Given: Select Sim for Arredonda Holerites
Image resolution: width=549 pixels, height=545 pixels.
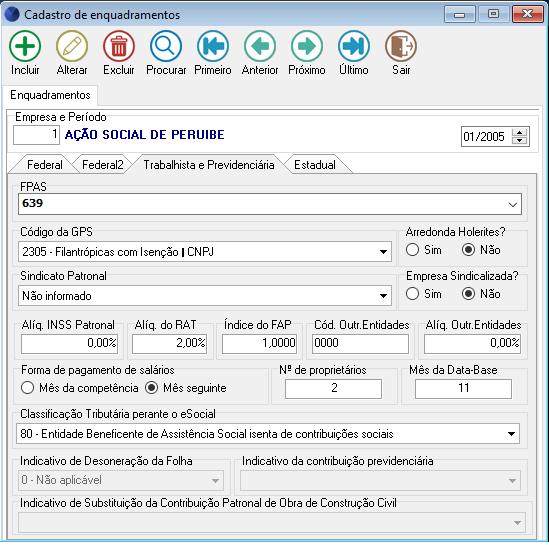Looking at the screenshot, I should (x=412, y=250).
